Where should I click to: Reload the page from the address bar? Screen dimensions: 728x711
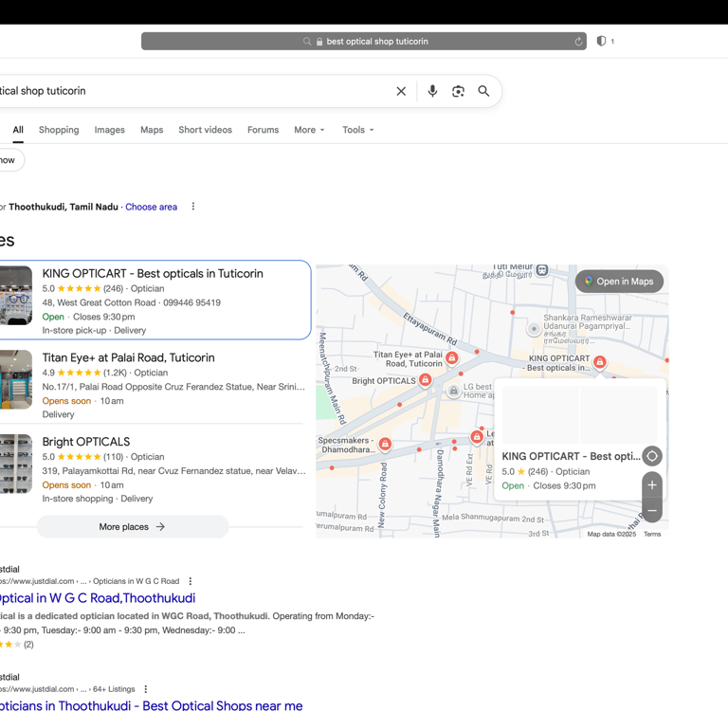578,42
